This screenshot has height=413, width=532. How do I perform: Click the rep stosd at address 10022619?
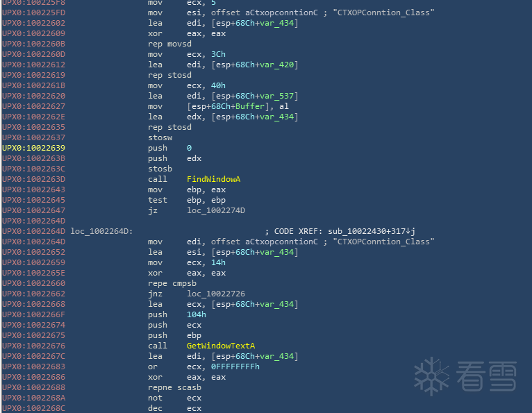(169, 75)
